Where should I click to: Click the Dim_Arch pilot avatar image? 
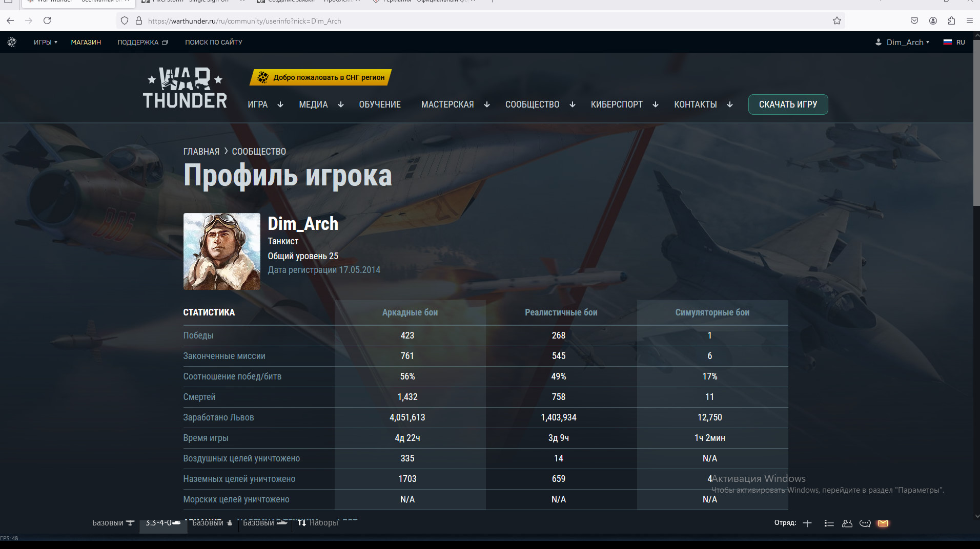tap(222, 251)
